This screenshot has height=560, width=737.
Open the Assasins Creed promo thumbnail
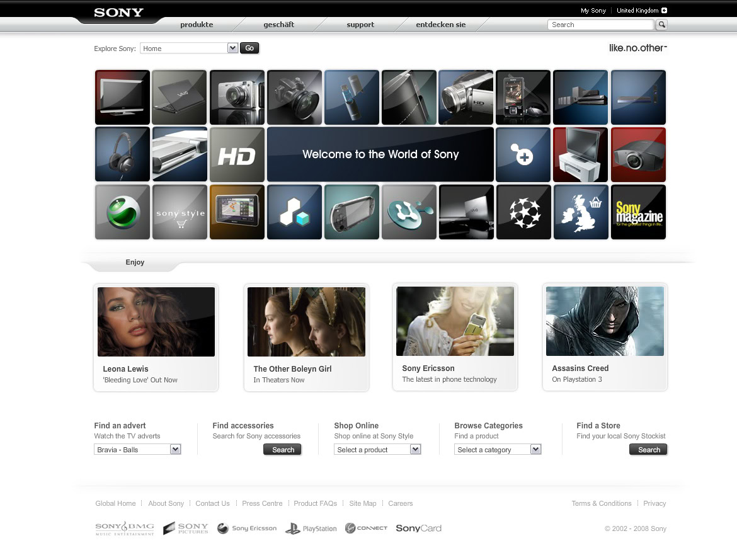point(605,321)
